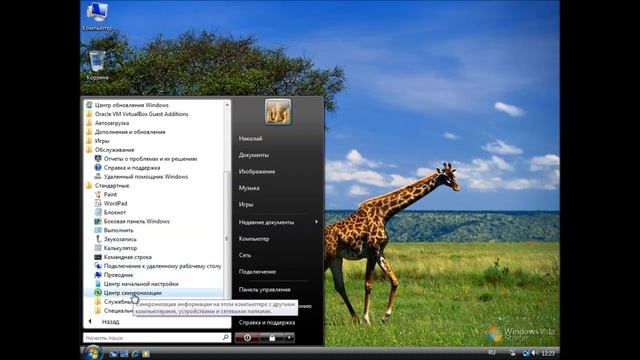The height and width of the screenshot is (360, 640).
Task: Launch Звукозапись
Action: tap(116, 239)
